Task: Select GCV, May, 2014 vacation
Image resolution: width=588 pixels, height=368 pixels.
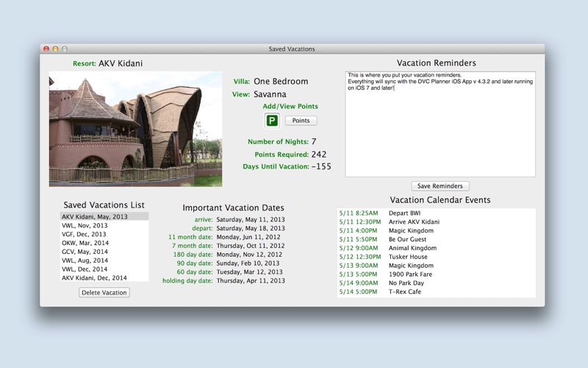Action: [x=104, y=252]
